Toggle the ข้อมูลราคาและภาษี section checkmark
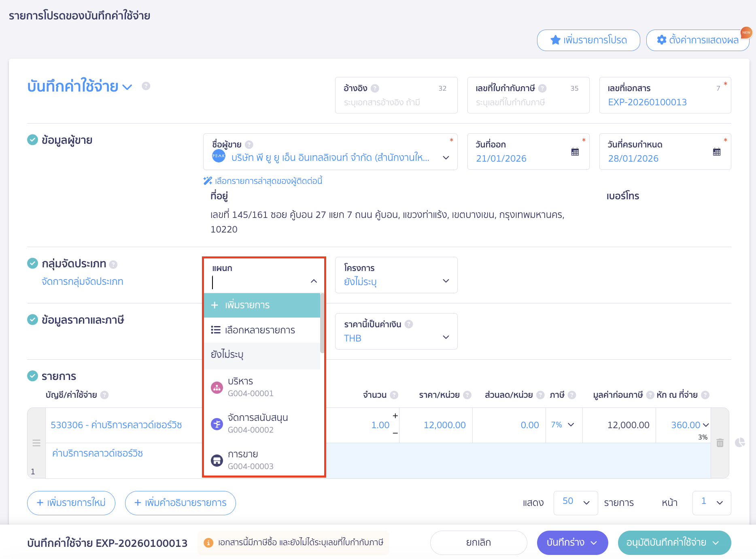This screenshot has width=756, height=559. click(32, 320)
